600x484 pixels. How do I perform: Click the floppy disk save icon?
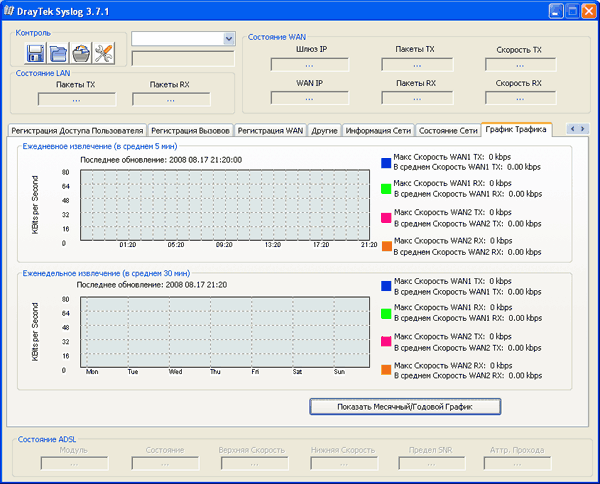(35, 53)
